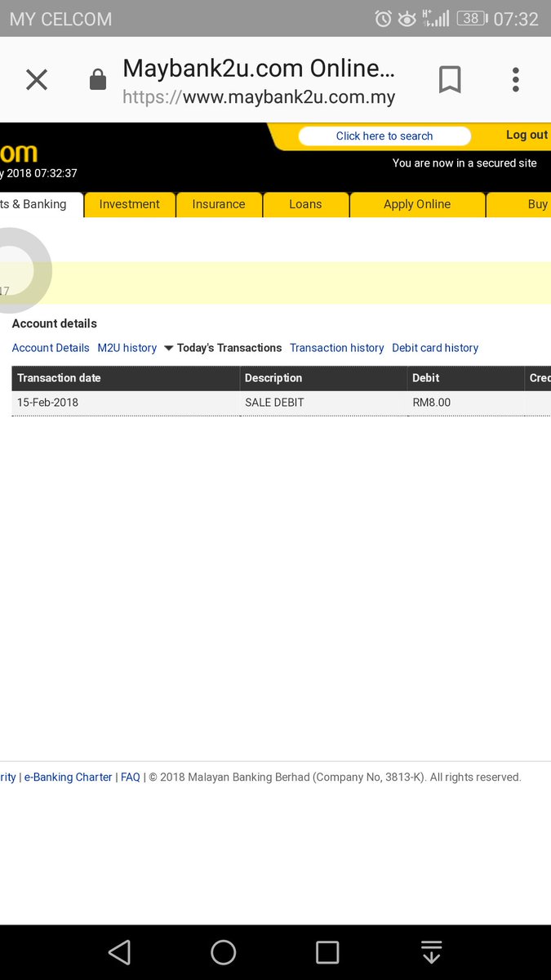Close the browser tab with X icon
Image resolution: width=551 pixels, height=980 pixels.
(37, 79)
